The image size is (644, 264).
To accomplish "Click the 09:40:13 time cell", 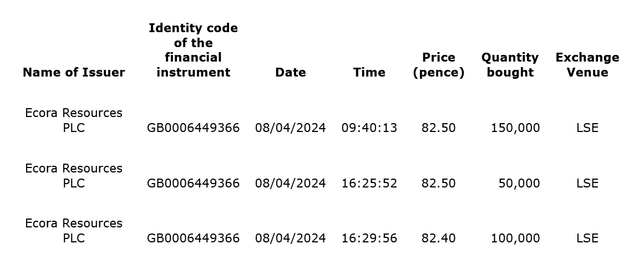I will click(369, 128).
